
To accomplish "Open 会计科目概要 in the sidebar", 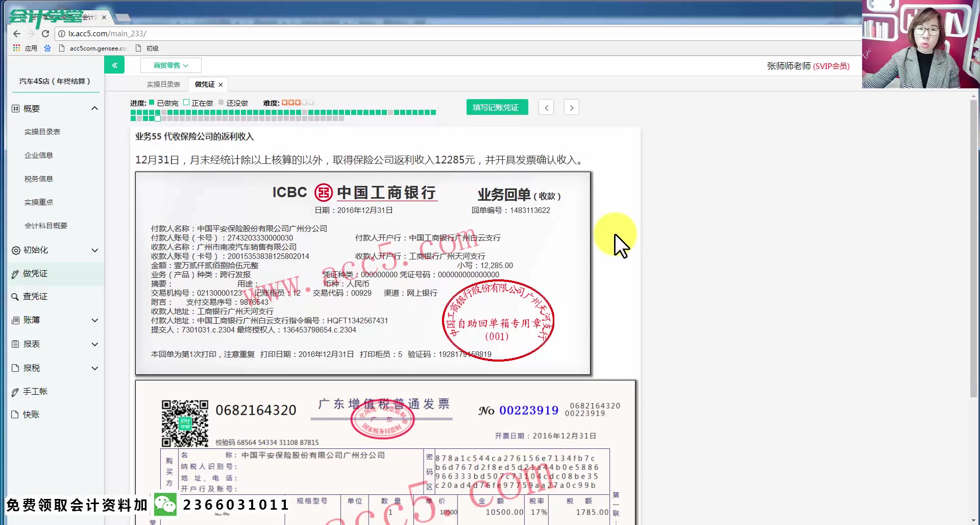I will point(46,226).
